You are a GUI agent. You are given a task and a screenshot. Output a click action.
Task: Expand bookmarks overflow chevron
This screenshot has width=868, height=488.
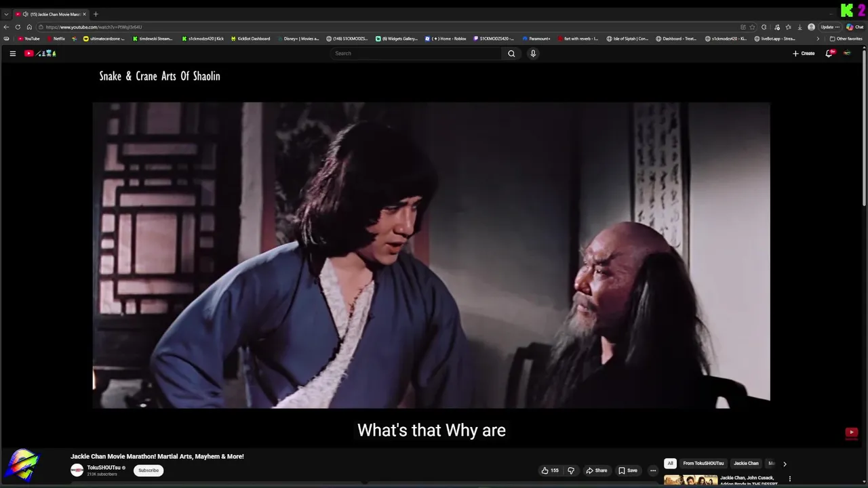(817, 39)
